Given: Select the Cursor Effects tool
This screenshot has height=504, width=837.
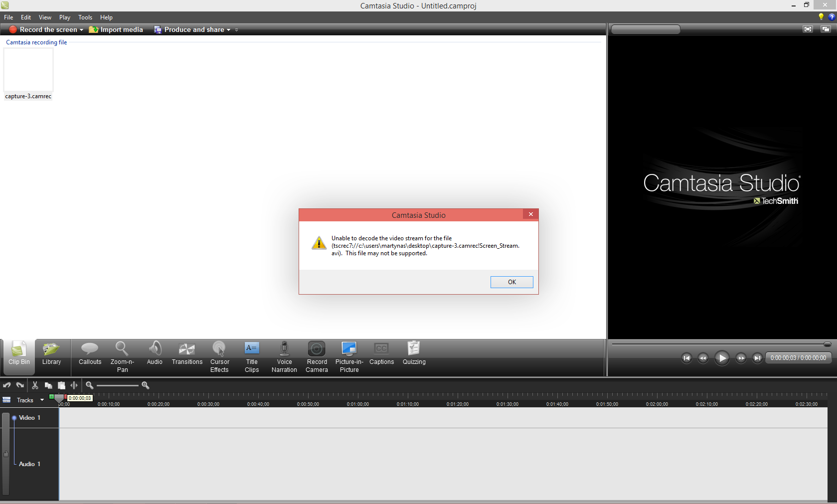Looking at the screenshot, I should tap(219, 357).
